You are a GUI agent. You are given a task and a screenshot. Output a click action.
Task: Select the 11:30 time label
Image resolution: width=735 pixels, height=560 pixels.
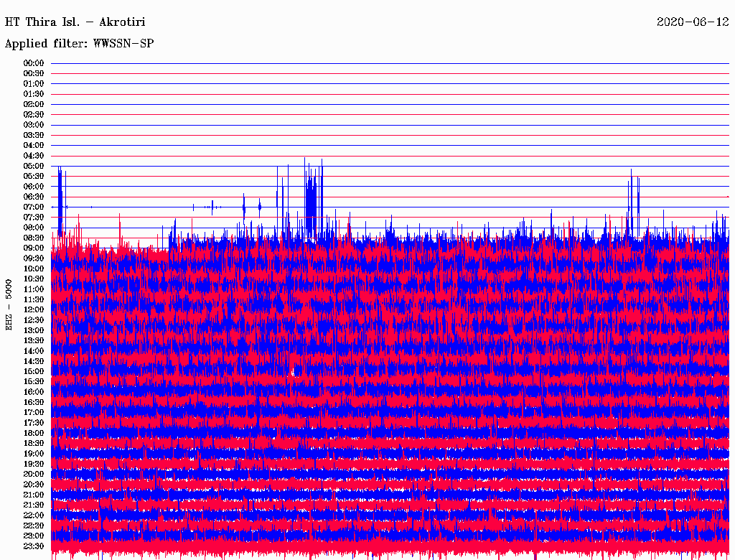[x=34, y=299]
